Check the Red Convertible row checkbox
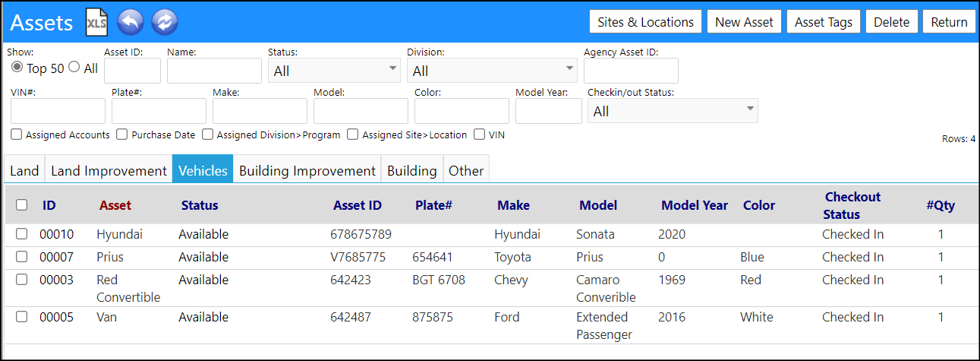980x361 pixels. [x=22, y=280]
